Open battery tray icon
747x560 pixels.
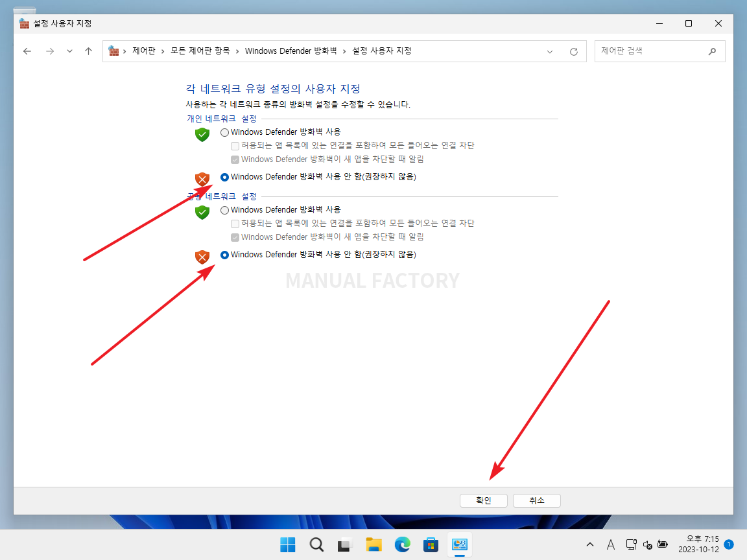663,544
